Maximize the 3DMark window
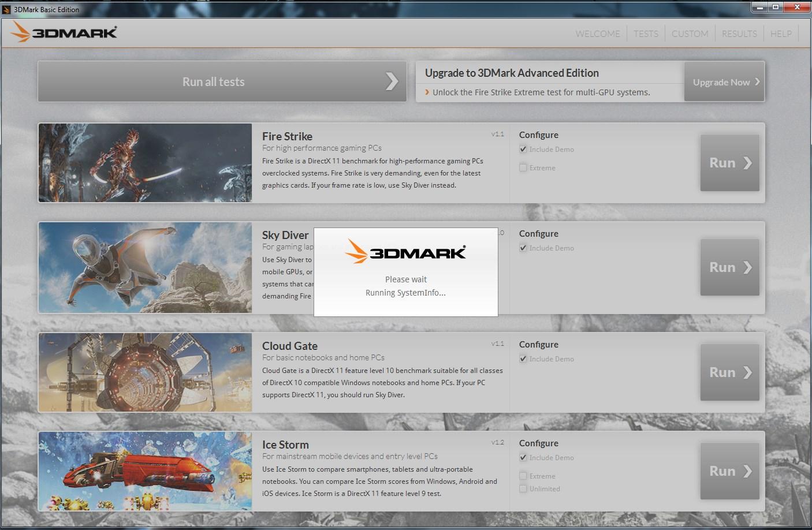The width and height of the screenshot is (812, 530). pos(776,7)
